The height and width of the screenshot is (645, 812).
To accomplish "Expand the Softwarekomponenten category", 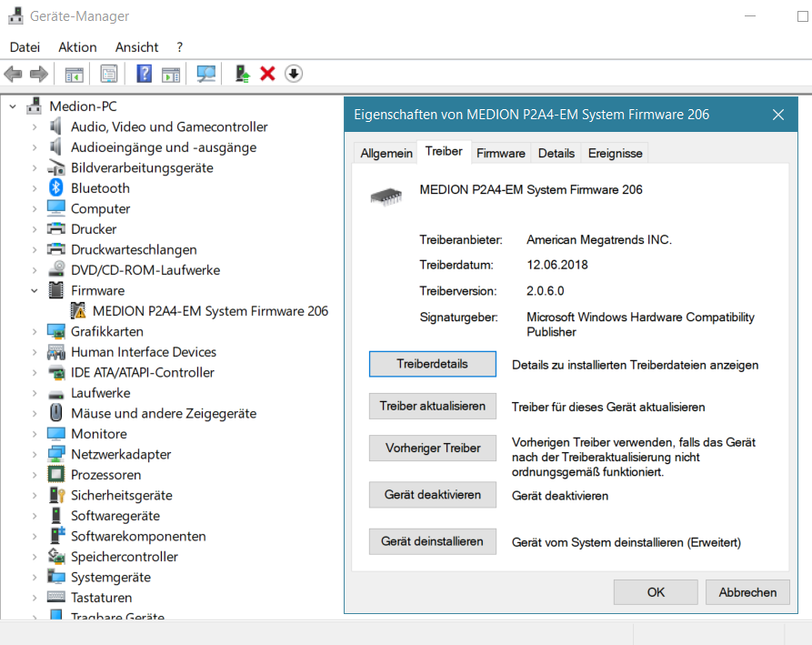I will click(x=35, y=536).
